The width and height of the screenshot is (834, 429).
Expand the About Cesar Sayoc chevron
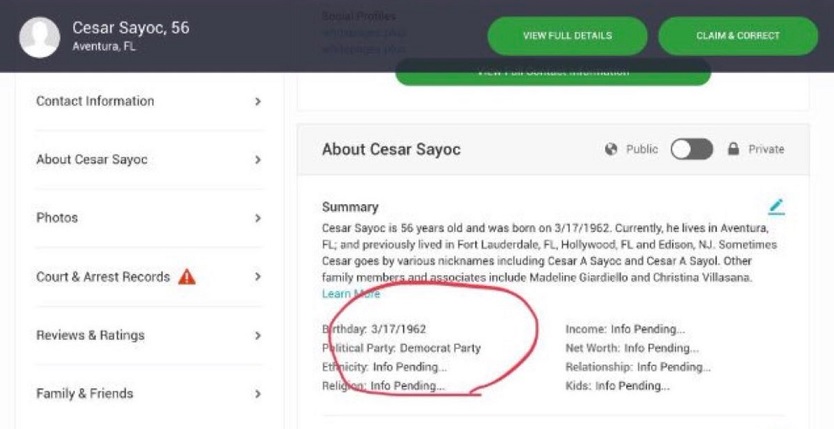click(258, 159)
